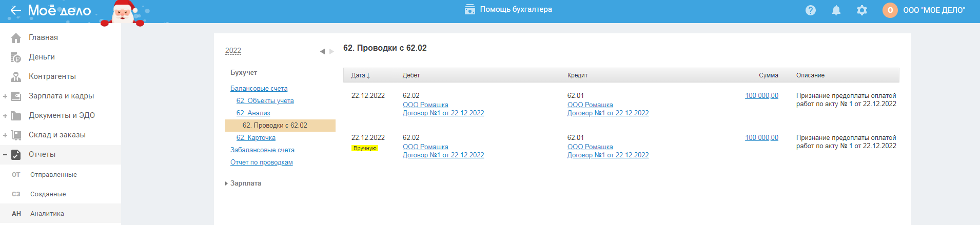Expand Документы и ЭДО sidebar section
This screenshot has width=980, height=225.
point(5,116)
